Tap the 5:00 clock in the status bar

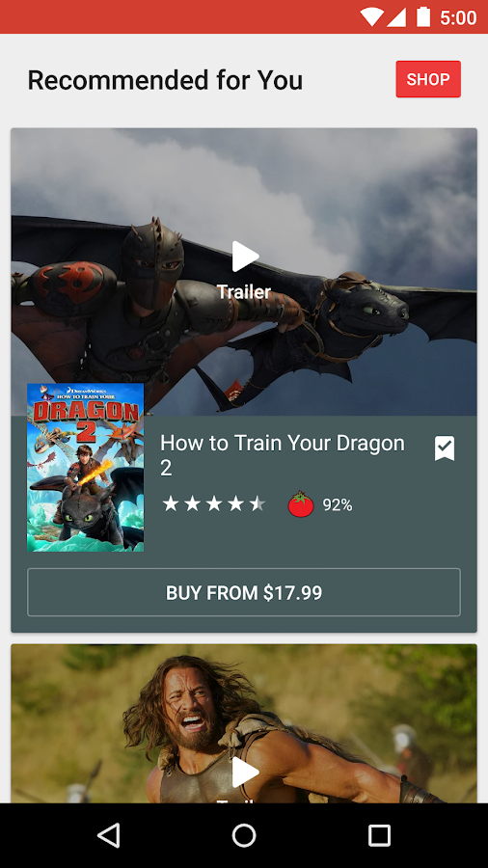(459, 17)
